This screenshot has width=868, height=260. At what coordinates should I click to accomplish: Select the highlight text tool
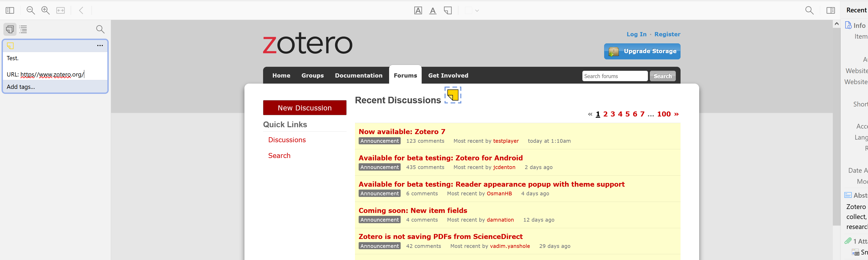tap(418, 11)
